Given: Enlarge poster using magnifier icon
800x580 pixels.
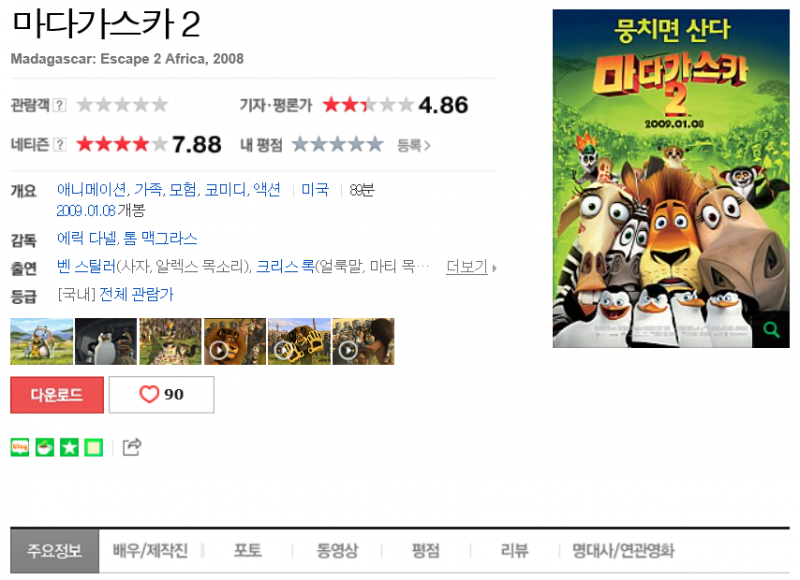Looking at the screenshot, I should 771,330.
